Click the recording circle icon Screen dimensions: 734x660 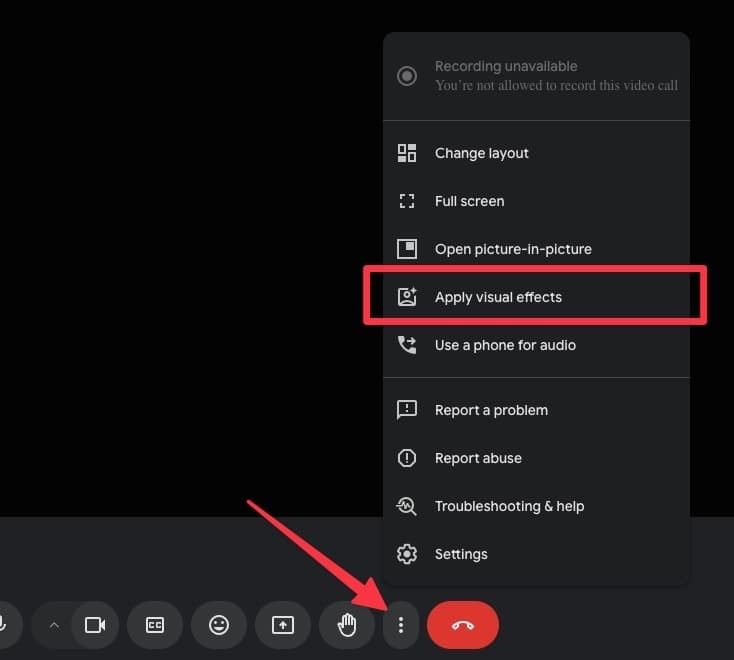[x=407, y=76]
